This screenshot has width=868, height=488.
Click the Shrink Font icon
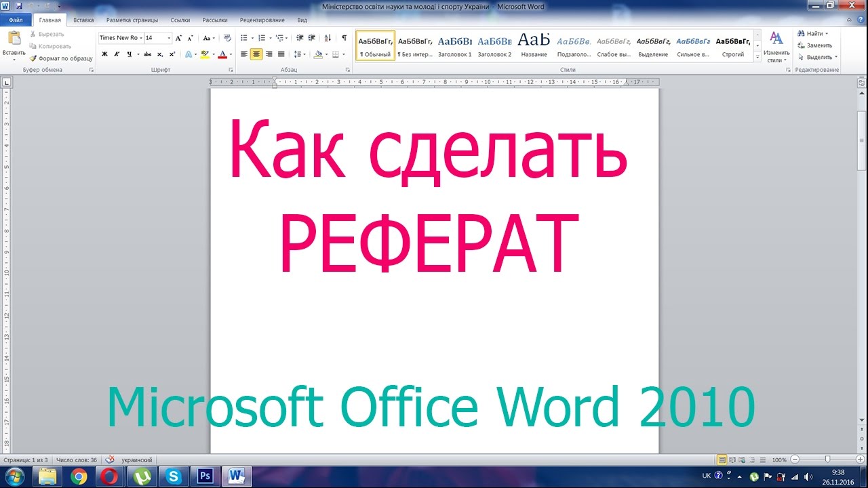(191, 38)
